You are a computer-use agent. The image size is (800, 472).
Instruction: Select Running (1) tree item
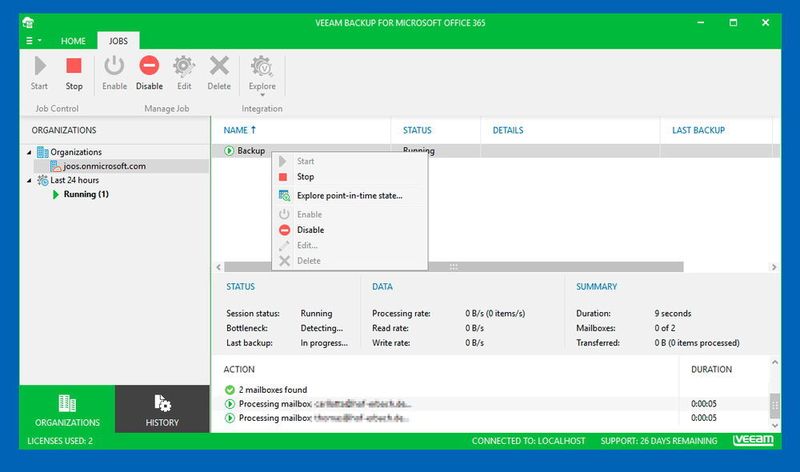(86, 194)
